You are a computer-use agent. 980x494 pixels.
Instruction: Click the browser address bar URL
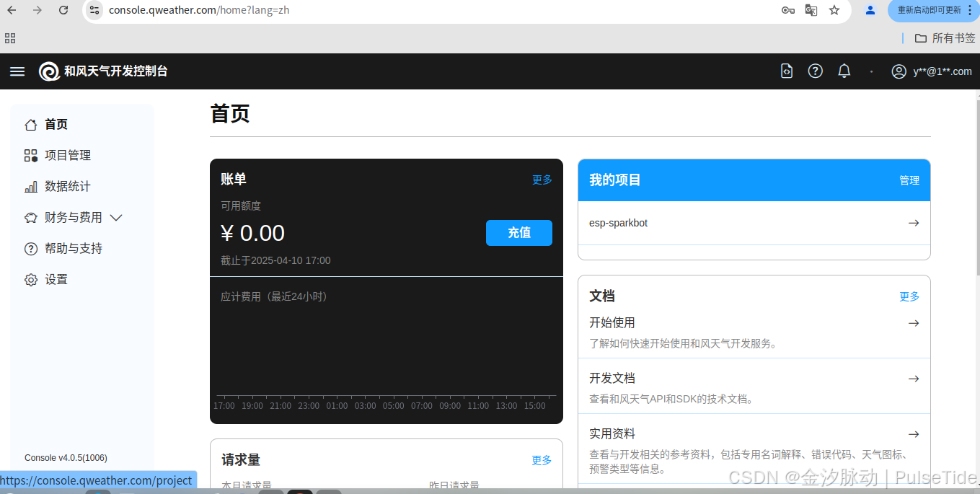(x=199, y=10)
